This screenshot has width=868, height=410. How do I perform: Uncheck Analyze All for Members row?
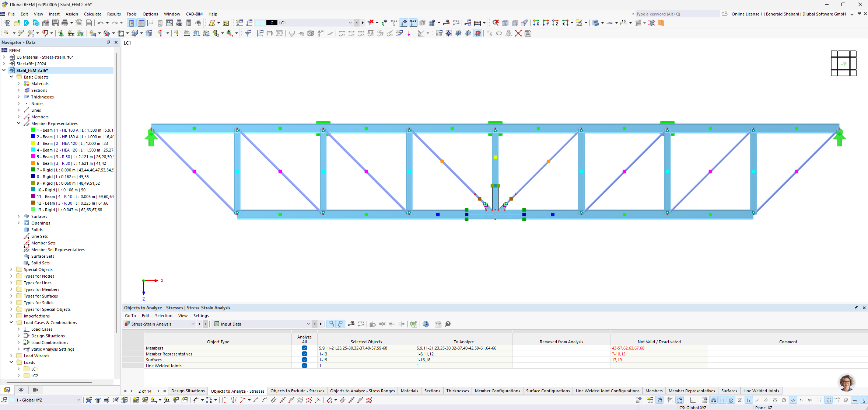(x=304, y=348)
